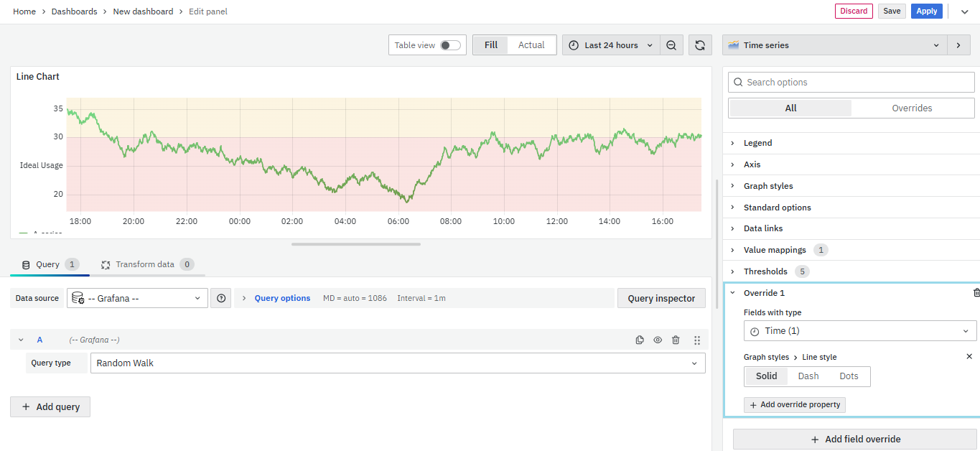This screenshot has width=980, height=451.
Task: Hide query A with the eye icon
Action: [x=658, y=340]
